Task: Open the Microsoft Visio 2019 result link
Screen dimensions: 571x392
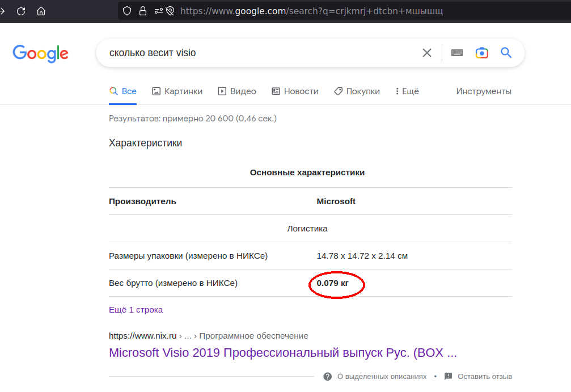Action: pyautogui.click(x=282, y=353)
